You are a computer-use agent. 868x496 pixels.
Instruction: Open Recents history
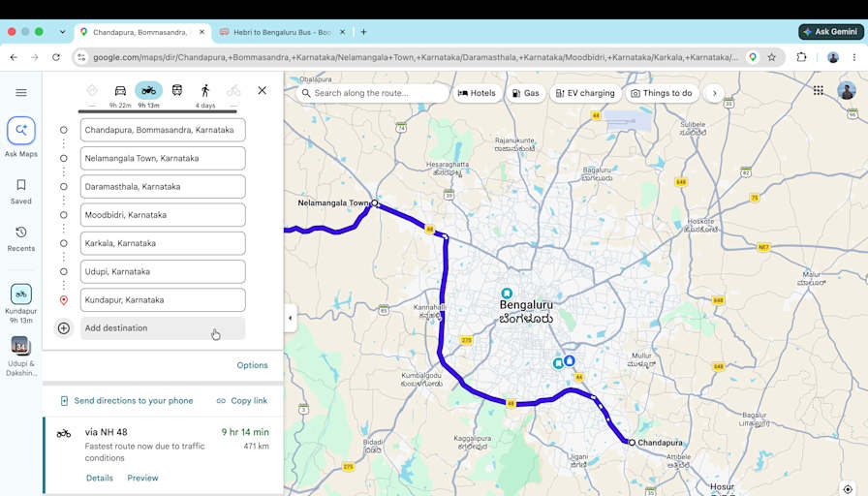click(x=21, y=239)
